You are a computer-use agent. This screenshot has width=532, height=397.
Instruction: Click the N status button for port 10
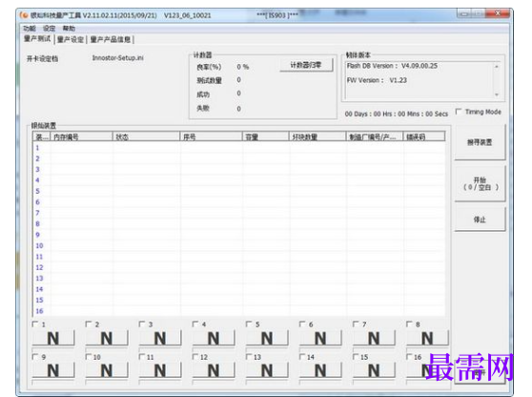click(x=107, y=370)
